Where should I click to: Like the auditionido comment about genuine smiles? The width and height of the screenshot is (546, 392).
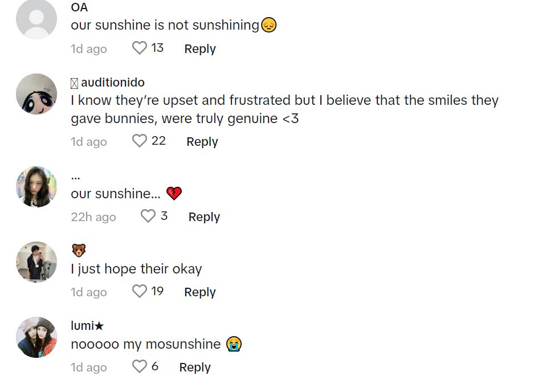coord(140,141)
